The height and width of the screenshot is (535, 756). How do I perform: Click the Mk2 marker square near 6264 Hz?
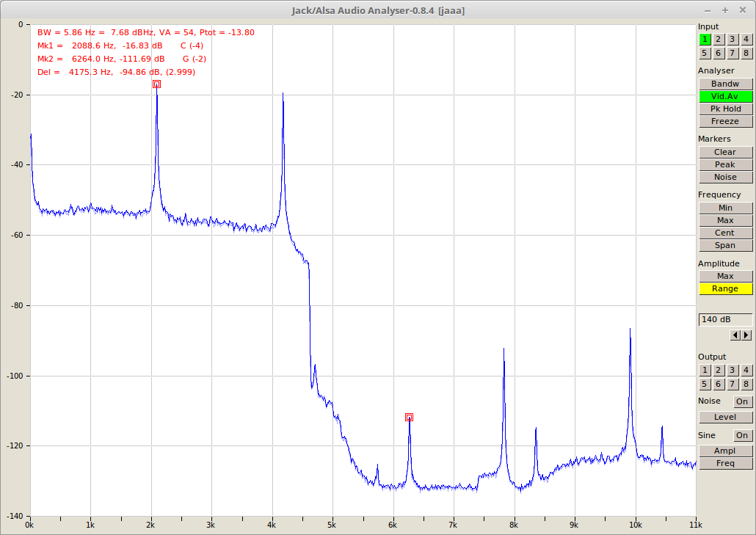(x=409, y=417)
